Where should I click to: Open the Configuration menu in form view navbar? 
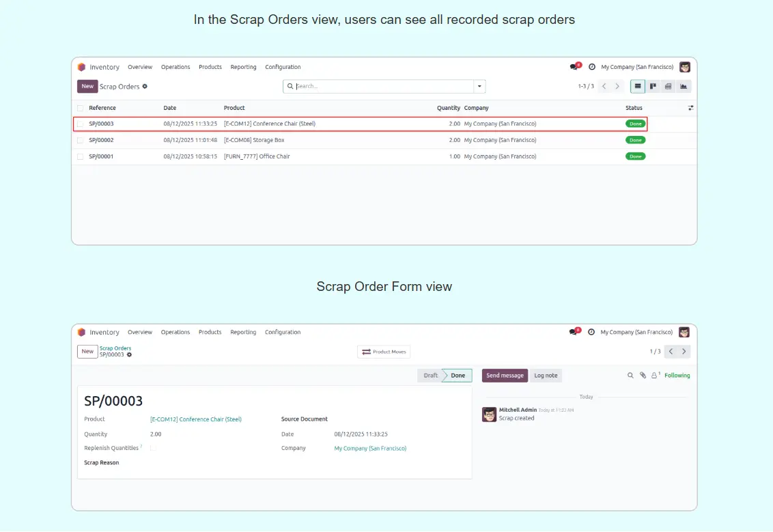(283, 333)
